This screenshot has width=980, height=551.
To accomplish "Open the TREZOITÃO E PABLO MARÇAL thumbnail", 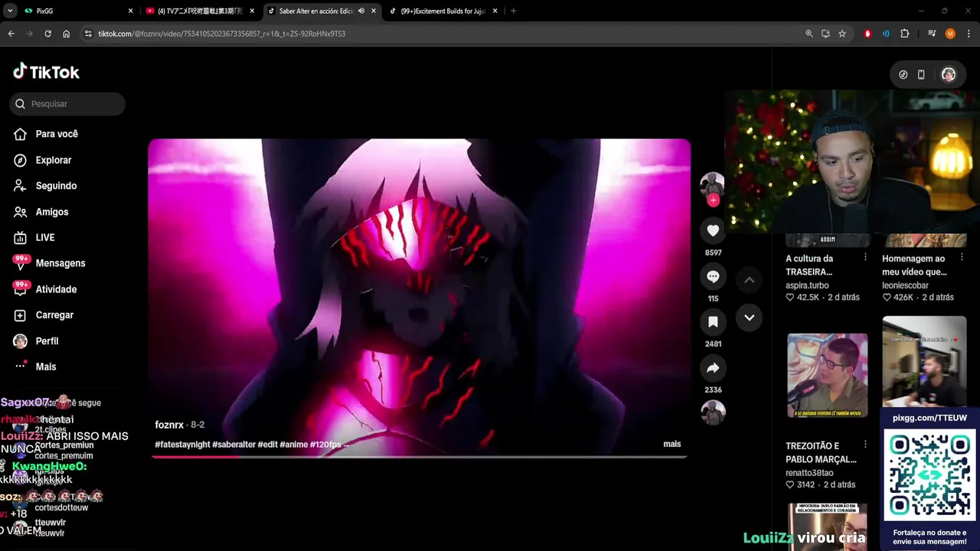I will coord(828,376).
